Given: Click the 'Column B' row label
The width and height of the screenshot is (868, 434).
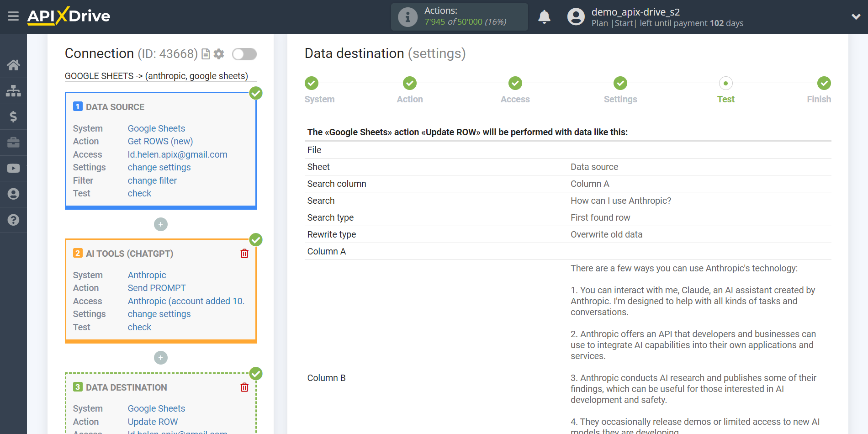Looking at the screenshot, I should tap(326, 378).
